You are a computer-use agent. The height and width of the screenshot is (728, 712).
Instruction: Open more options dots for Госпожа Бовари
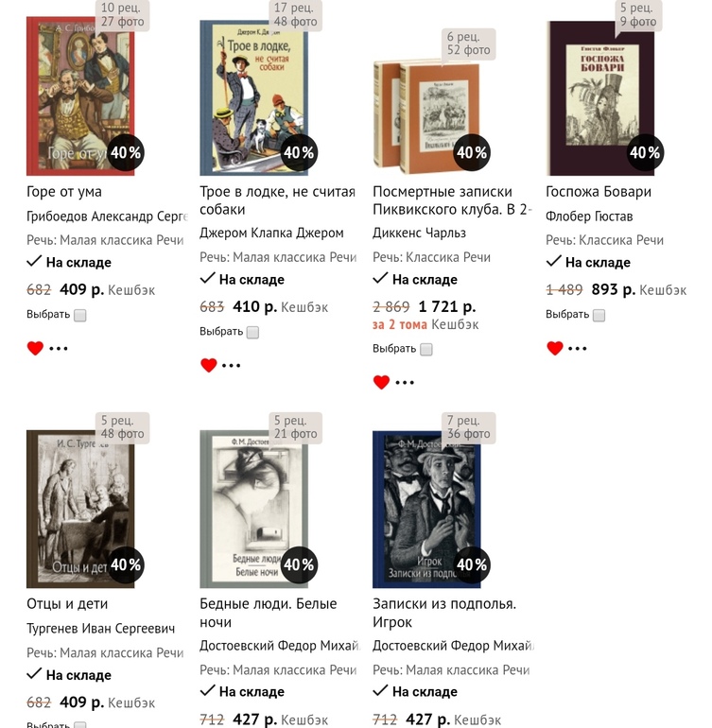point(578,348)
